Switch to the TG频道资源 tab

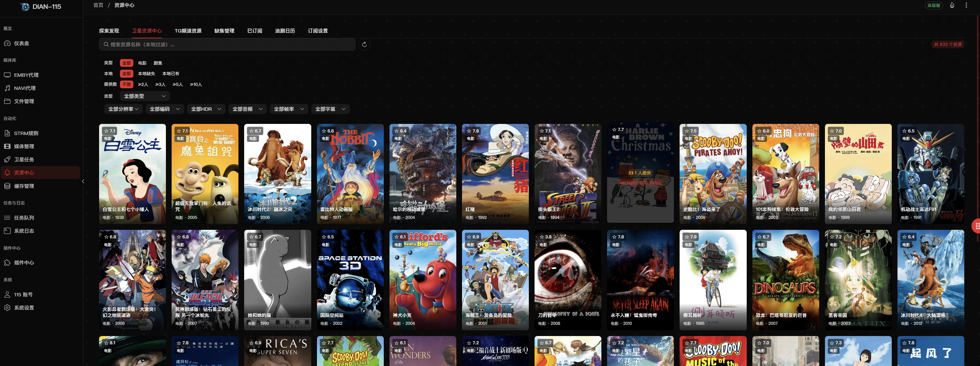[x=188, y=31]
